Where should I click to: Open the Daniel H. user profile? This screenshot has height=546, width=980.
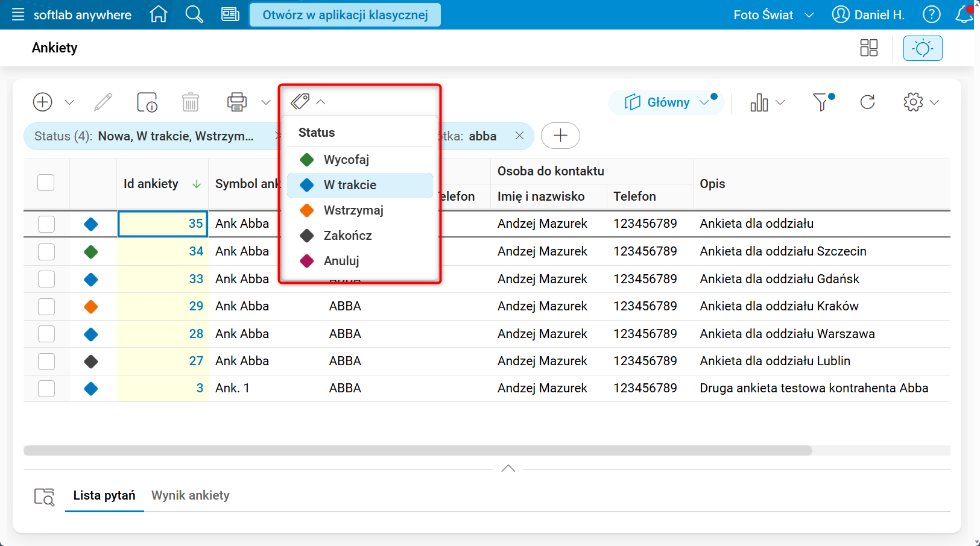pyautogui.click(x=868, y=14)
